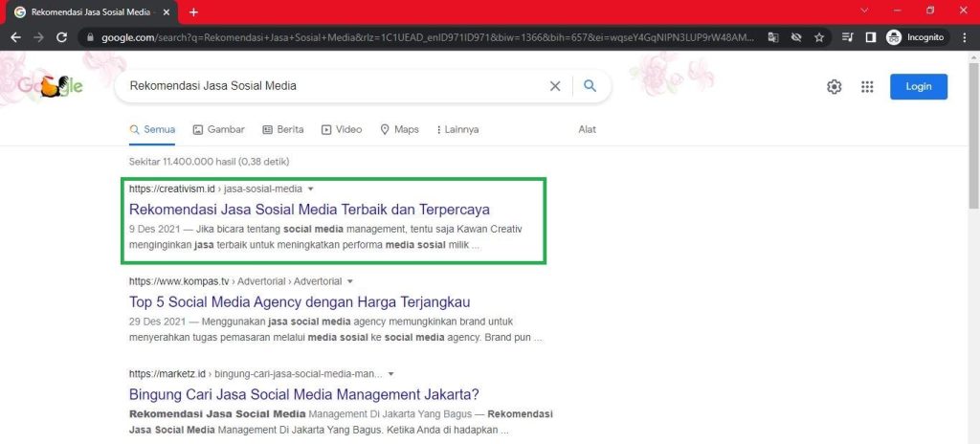Reload the current page
Screen dimensions: 980x444
point(61,37)
